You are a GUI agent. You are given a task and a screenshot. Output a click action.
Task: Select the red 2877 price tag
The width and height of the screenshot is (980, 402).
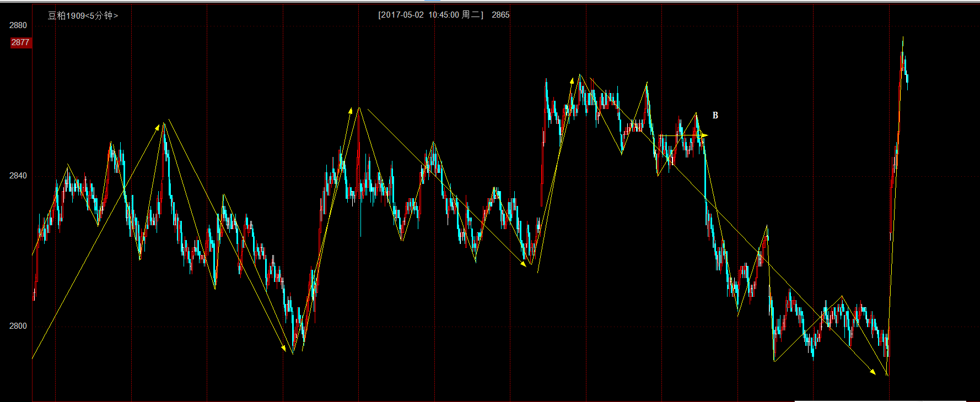(x=20, y=42)
